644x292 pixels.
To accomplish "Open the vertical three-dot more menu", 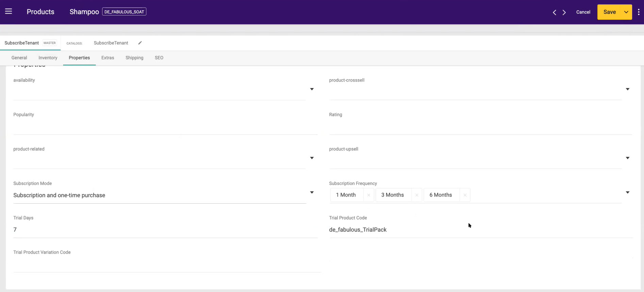I will tap(639, 12).
